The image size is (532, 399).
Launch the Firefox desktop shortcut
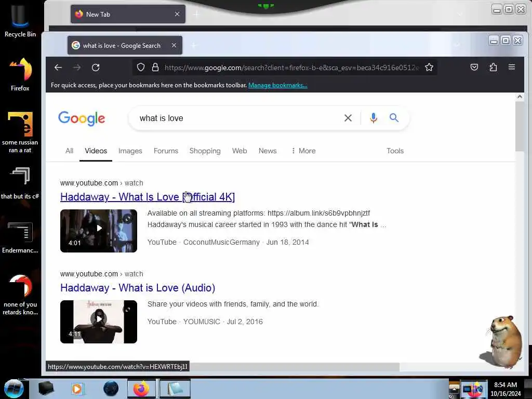click(x=20, y=74)
